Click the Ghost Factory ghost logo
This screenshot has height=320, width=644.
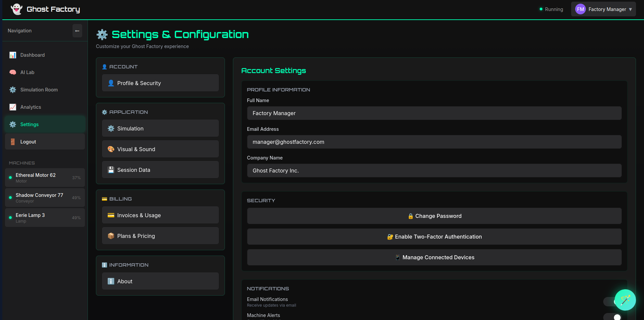click(x=16, y=9)
